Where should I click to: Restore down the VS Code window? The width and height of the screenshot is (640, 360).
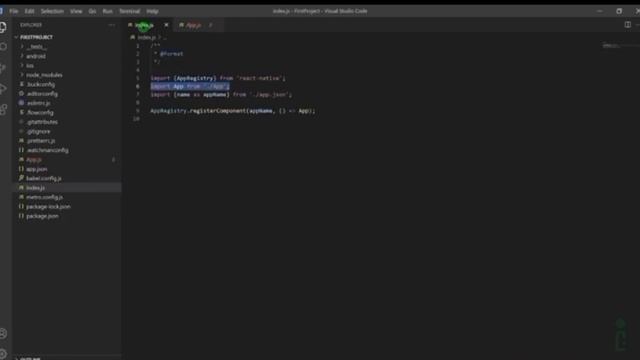coord(619,11)
